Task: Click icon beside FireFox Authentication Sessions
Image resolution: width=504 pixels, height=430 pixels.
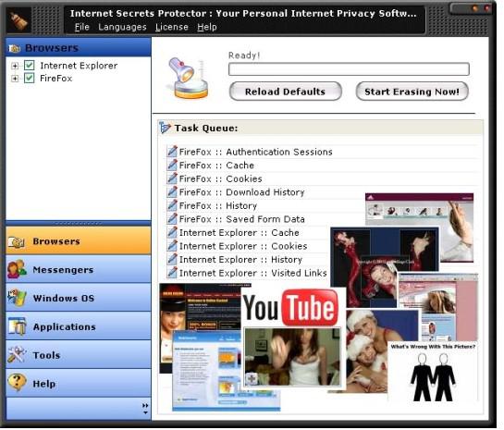Action: [172, 152]
